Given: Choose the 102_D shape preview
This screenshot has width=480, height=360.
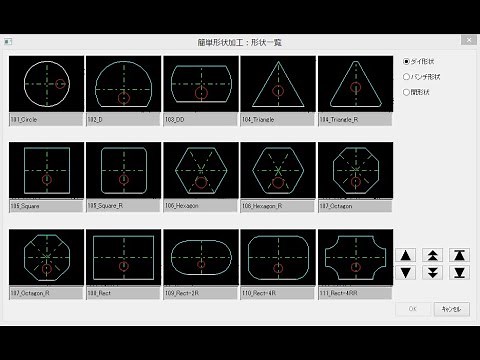Looking at the screenshot, I should 123,84.
